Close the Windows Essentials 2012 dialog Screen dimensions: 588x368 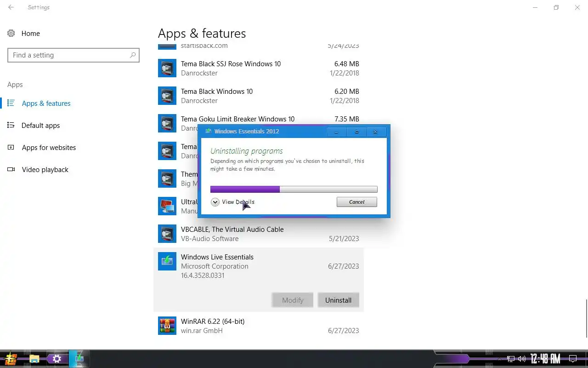pyautogui.click(x=375, y=132)
